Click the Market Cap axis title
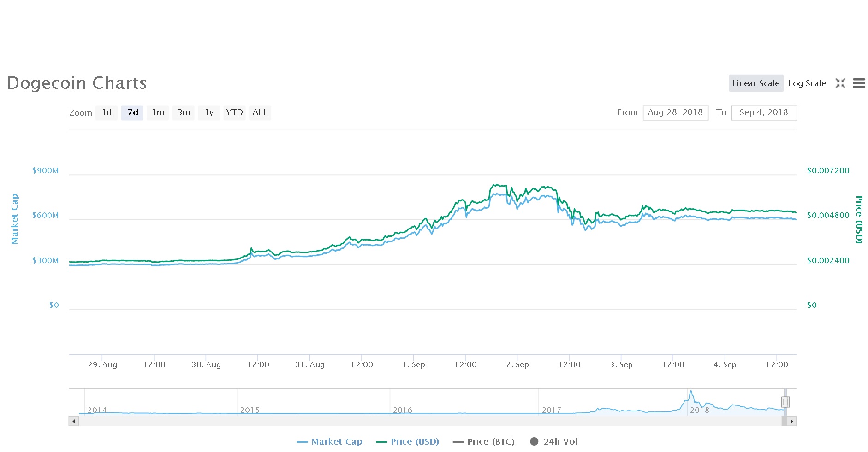The width and height of the screenshot is (868, 452). pyautogui.click(x=15, y=219)
